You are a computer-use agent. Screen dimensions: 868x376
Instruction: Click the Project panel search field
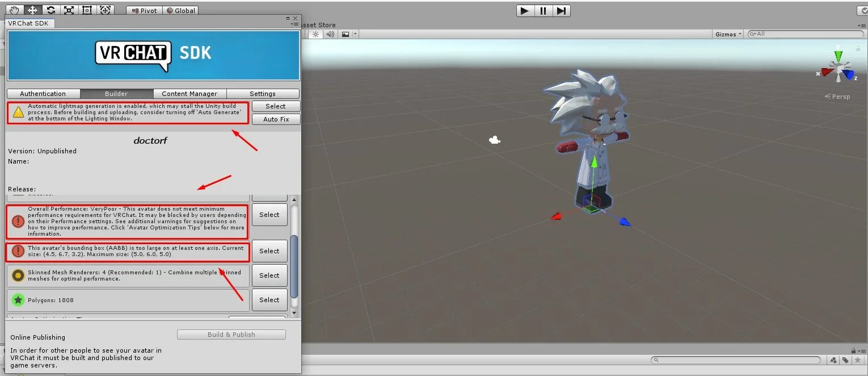click(x=736, y=360)
